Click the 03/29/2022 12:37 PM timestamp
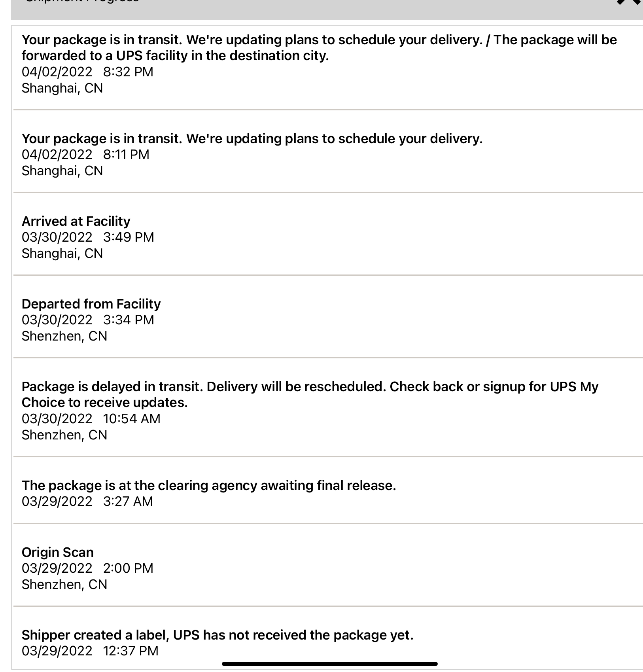 click(x=90, y=651)
